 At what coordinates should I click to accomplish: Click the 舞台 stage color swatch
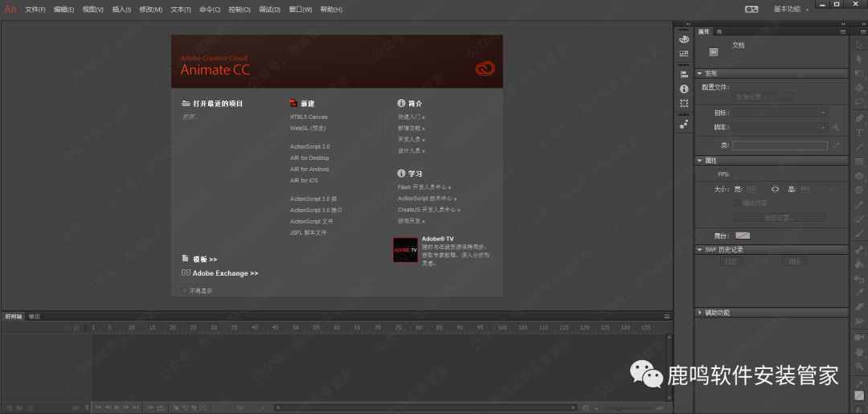click(743, 236)
